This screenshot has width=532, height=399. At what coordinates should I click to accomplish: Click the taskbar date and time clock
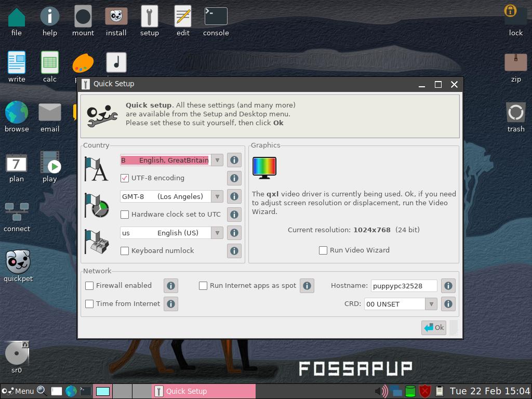tap(489, 391)
